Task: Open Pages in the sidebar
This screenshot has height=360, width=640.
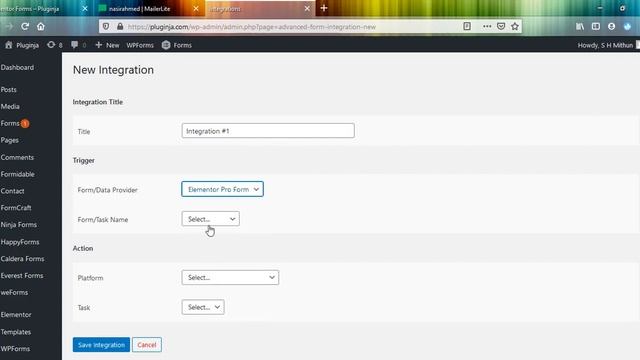Action: (x=9, y=140)
